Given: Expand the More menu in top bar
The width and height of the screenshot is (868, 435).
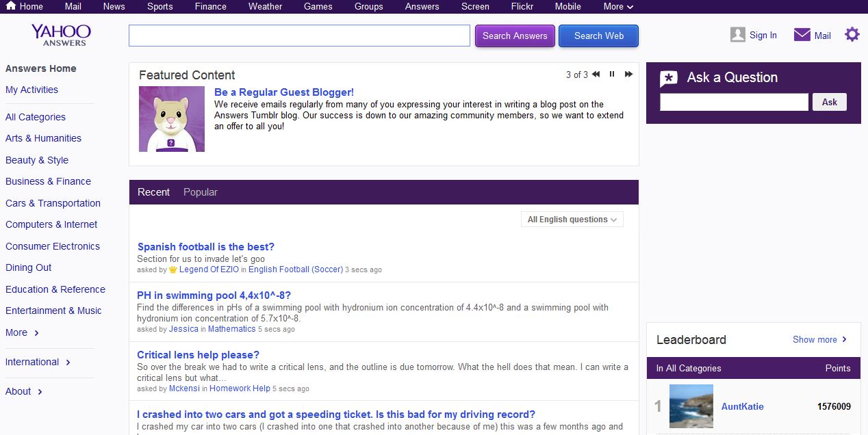Looking at the screenshot, I should [x=618, y=6].
